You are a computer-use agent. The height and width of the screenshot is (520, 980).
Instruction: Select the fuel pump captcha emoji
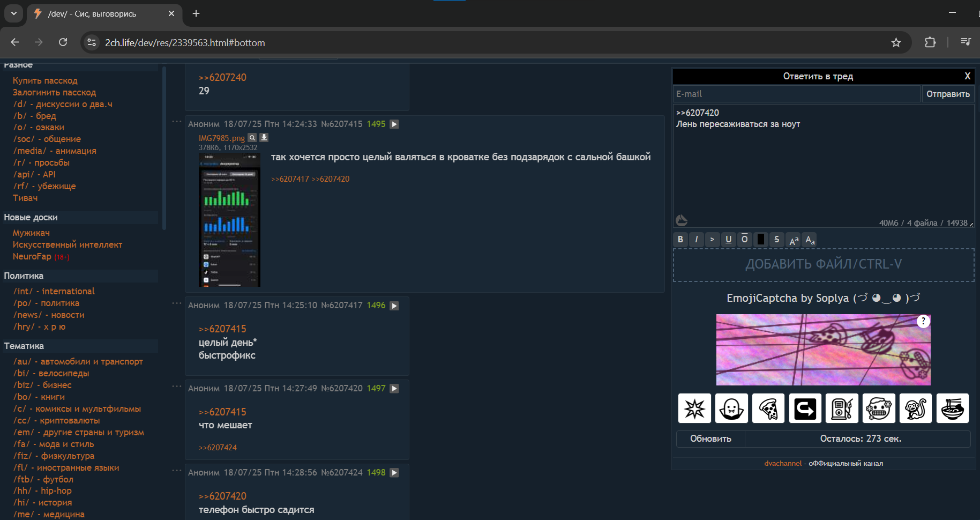[x=842, y=408]
